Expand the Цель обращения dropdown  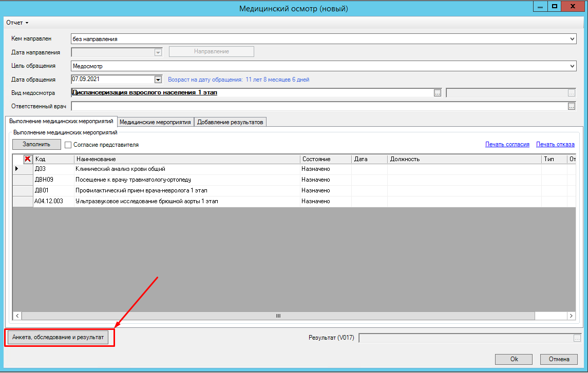click(572, 66)
